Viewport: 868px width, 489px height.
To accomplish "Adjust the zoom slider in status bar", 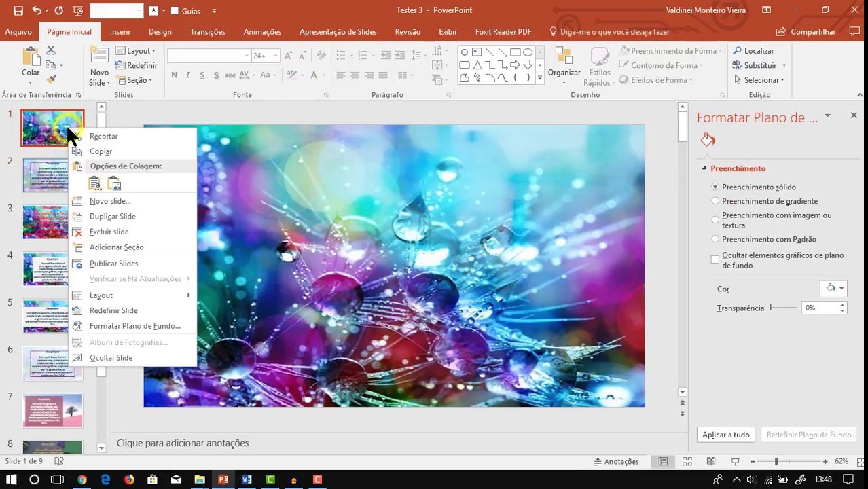I will (776, 462).
